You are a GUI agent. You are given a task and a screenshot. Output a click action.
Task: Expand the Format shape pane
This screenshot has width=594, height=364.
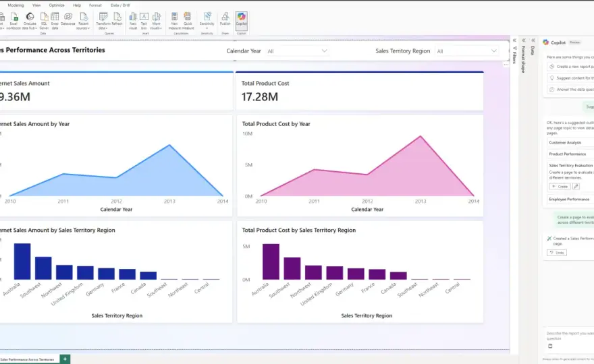point(524,40)
